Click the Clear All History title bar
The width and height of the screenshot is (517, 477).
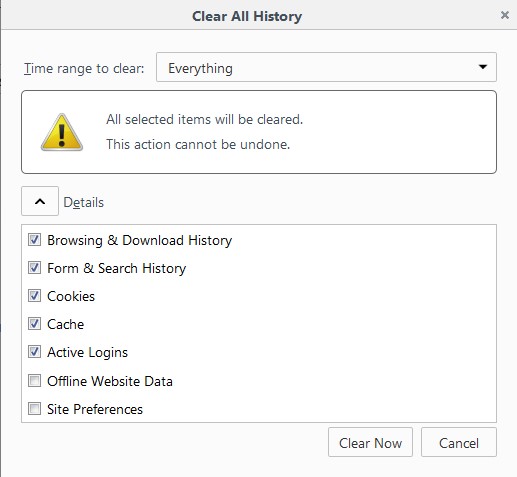click(247, 16)
